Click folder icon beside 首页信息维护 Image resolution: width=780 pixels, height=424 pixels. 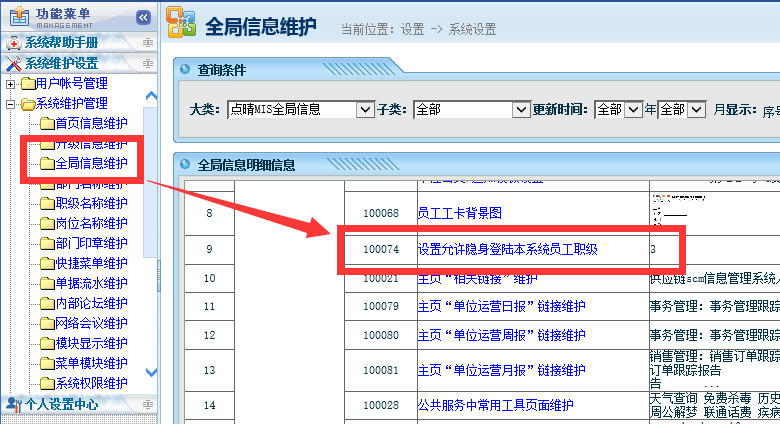[47, 124]
